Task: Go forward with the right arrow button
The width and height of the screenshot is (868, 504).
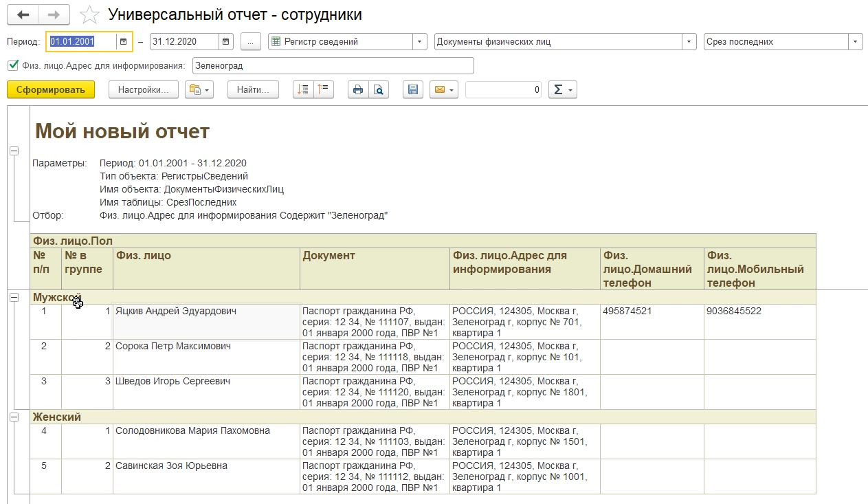Action: click(54, 14)
